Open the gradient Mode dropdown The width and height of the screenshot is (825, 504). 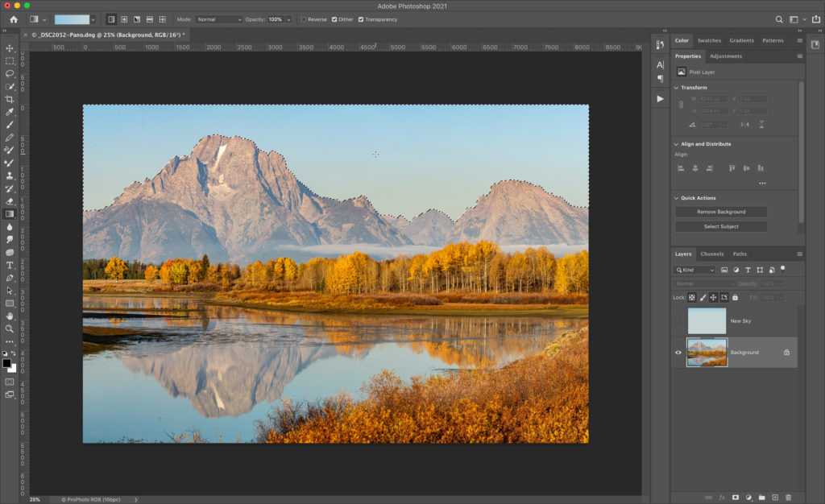point(219,19)
